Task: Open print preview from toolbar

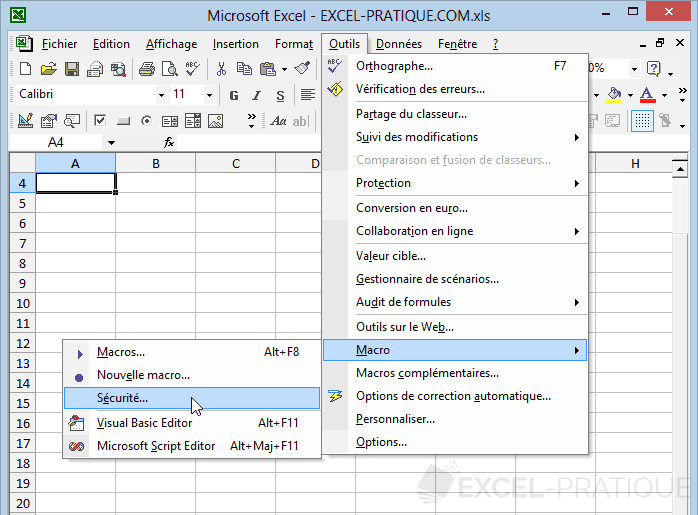Action: [170, 69]
